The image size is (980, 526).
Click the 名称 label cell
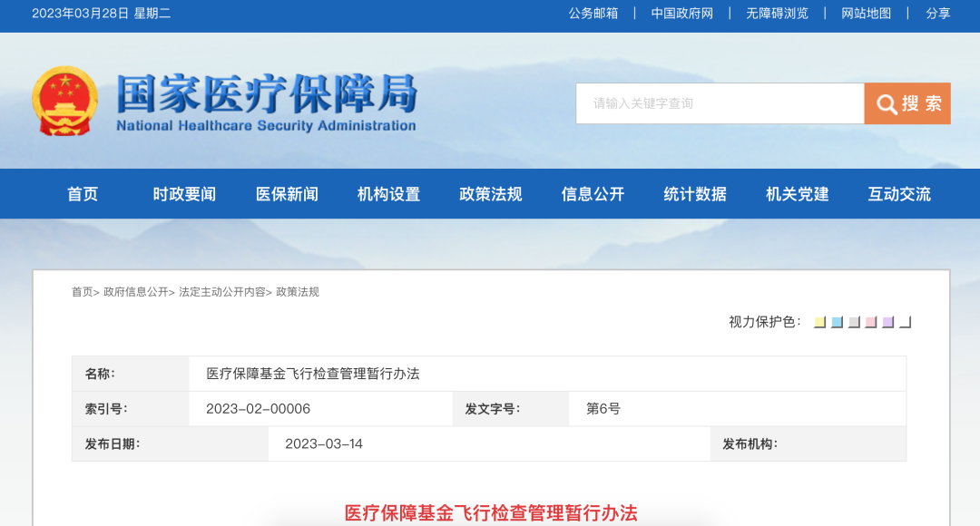tap(131, 374)
